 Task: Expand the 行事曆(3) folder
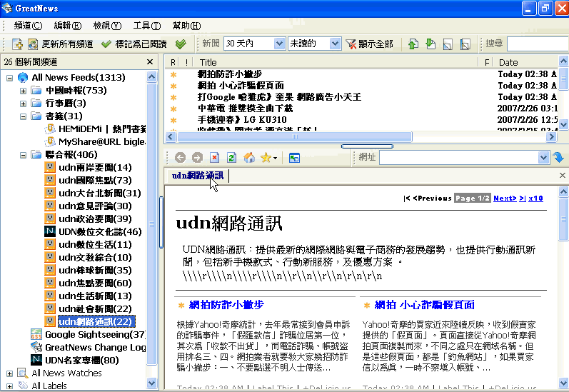click(x=24, y=104)
